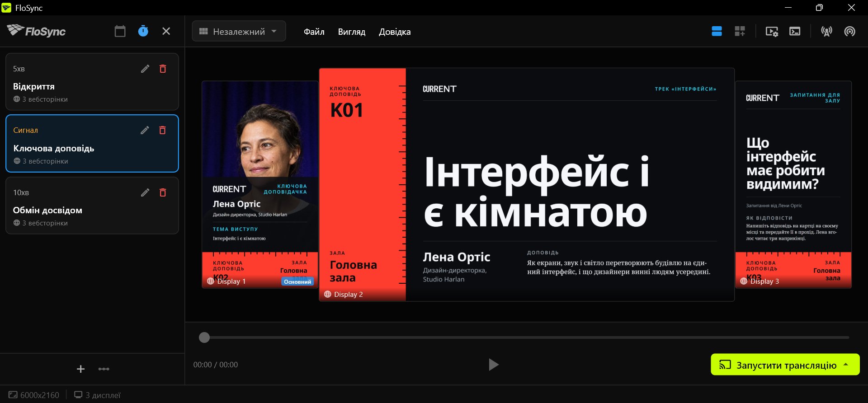Image resolution: width=868 pixels, height=403 pixels.
Task: Edit the Відкриття cue with pencil icon
Action: pyautogui.click(x=145, y=69)
